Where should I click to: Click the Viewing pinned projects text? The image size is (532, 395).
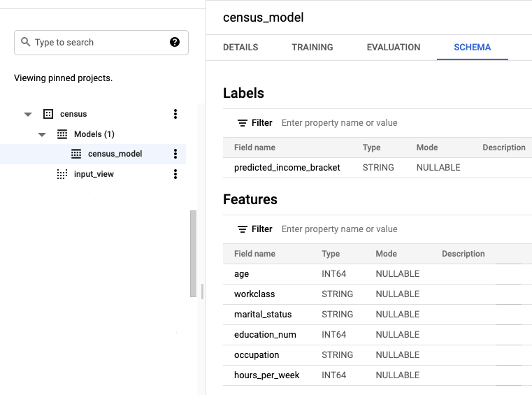click(x=63, y=78)
